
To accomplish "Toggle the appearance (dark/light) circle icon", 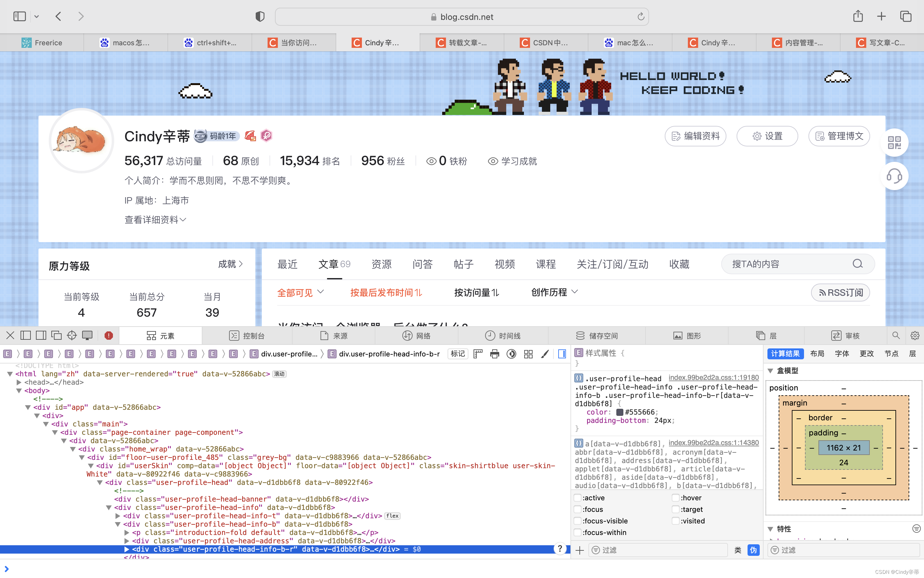I will (511, 354).
